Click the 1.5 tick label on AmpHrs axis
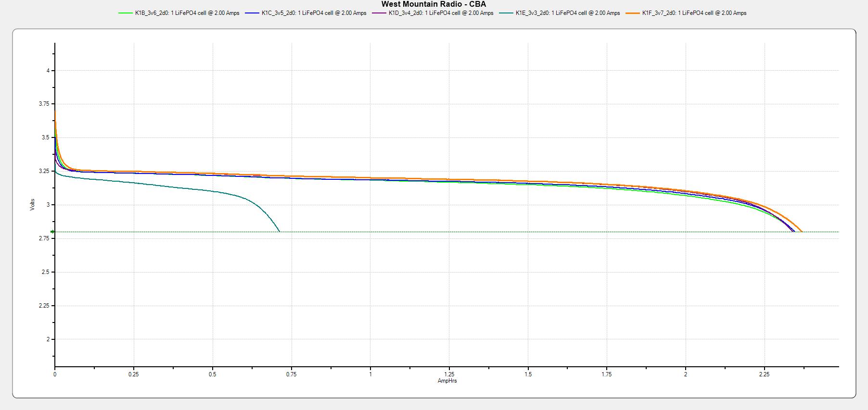The image size is (868, 410). 528,374
